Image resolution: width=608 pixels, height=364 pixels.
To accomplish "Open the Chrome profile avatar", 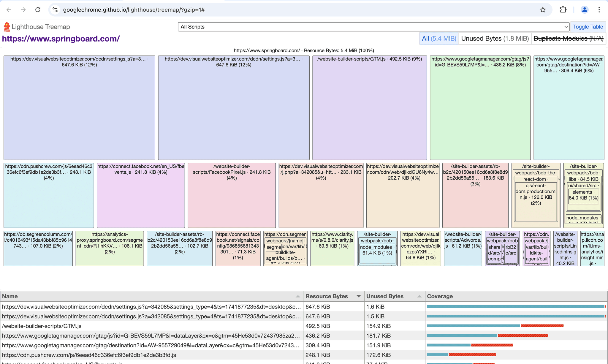I will click(x=585, y=10).
